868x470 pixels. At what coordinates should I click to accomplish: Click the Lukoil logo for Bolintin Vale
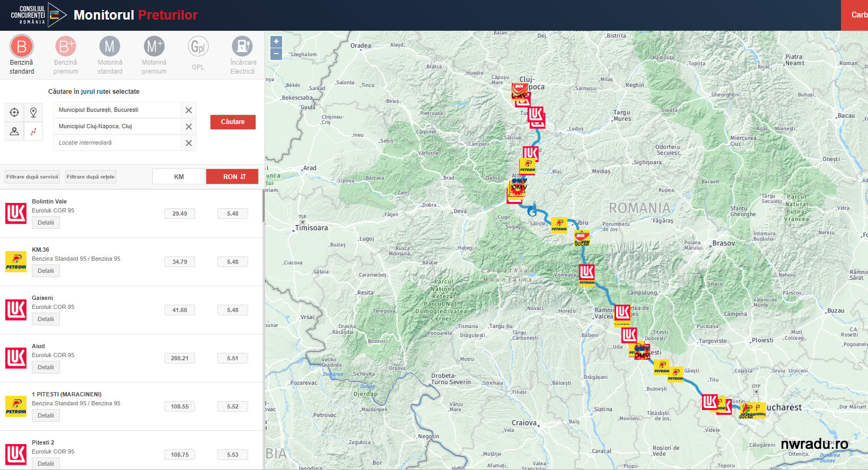coord(16,214)
